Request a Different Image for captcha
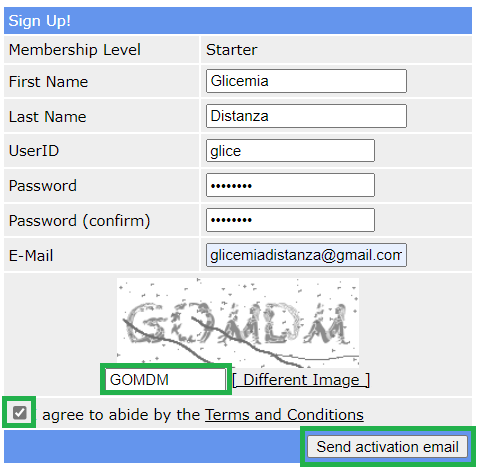The height and width of the screenshot is (471, 479). (301, 380)
